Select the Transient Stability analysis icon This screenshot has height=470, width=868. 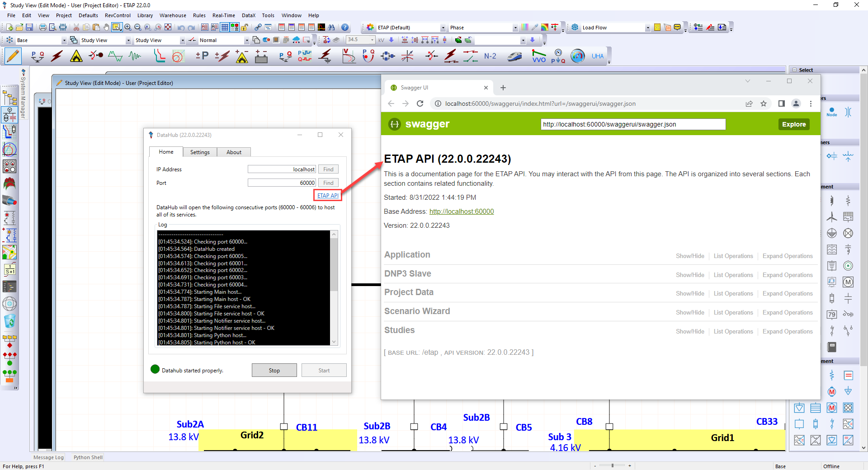tap(134, 56)
